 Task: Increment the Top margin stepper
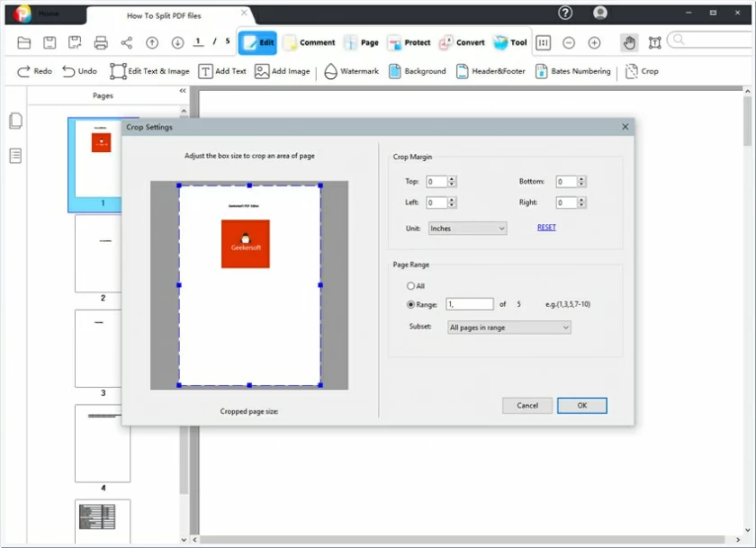[x=451, y=177]
